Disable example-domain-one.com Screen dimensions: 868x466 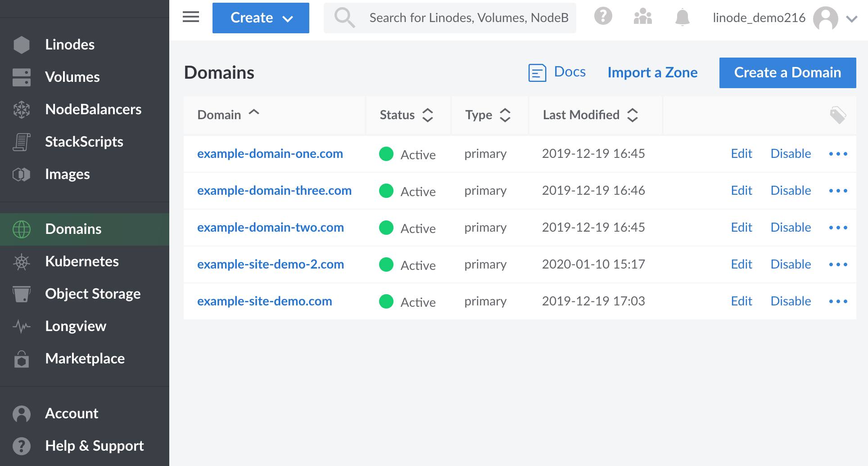pyautogui.click(x=791, y=153)
